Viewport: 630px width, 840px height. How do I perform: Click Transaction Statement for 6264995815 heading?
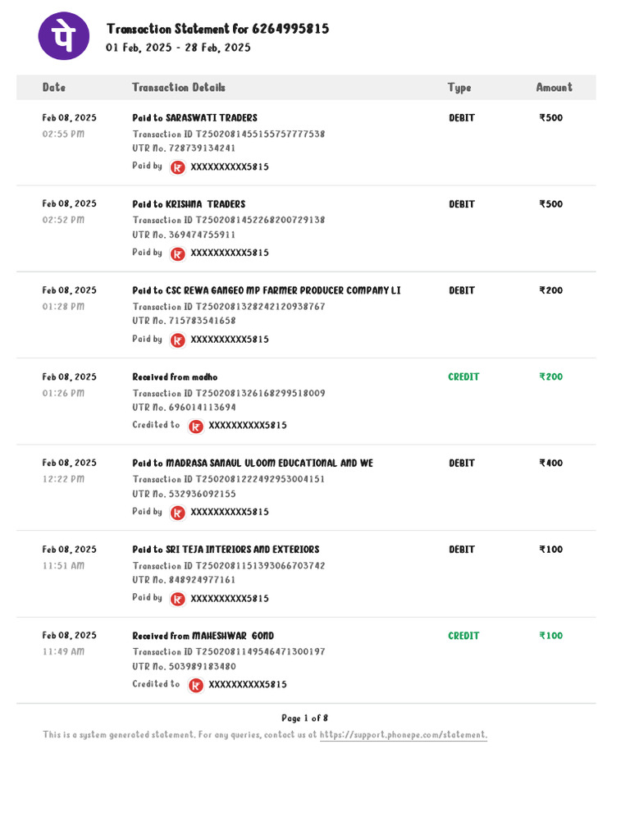(217, 29)
